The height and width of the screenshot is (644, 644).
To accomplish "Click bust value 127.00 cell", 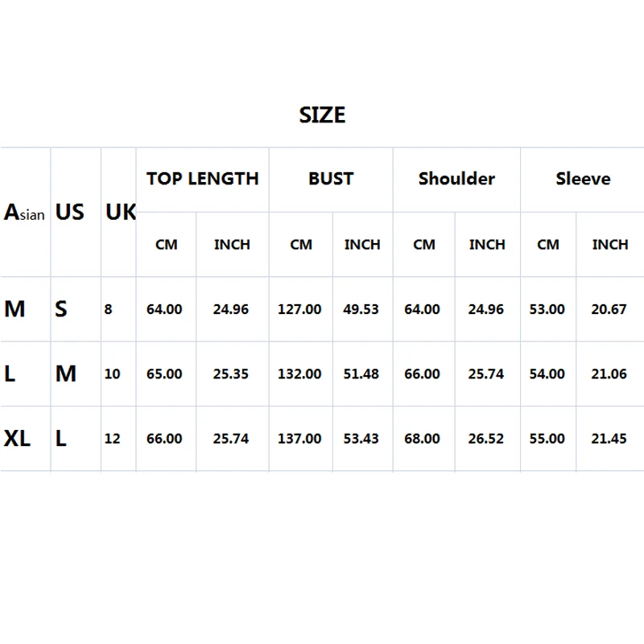I will point(299,309).
